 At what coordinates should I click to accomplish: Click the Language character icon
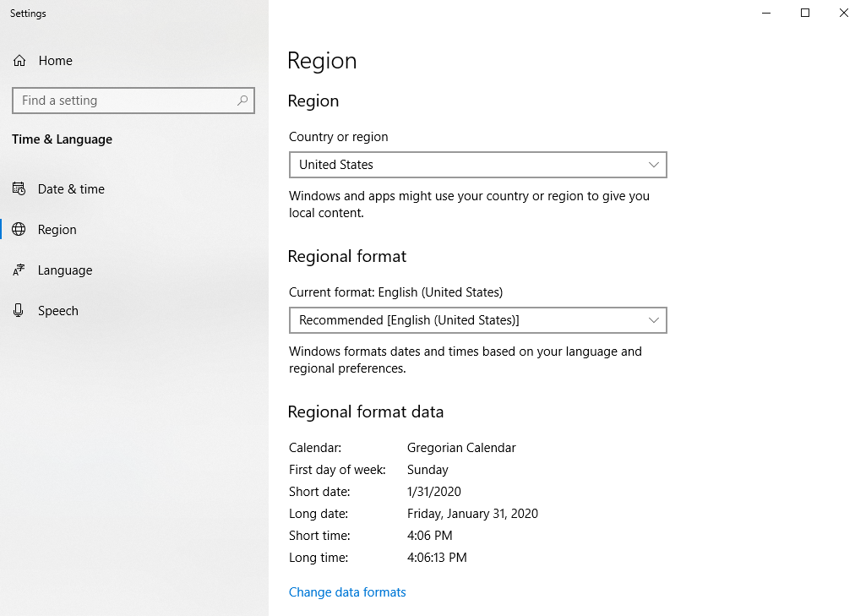pos(19,270)
